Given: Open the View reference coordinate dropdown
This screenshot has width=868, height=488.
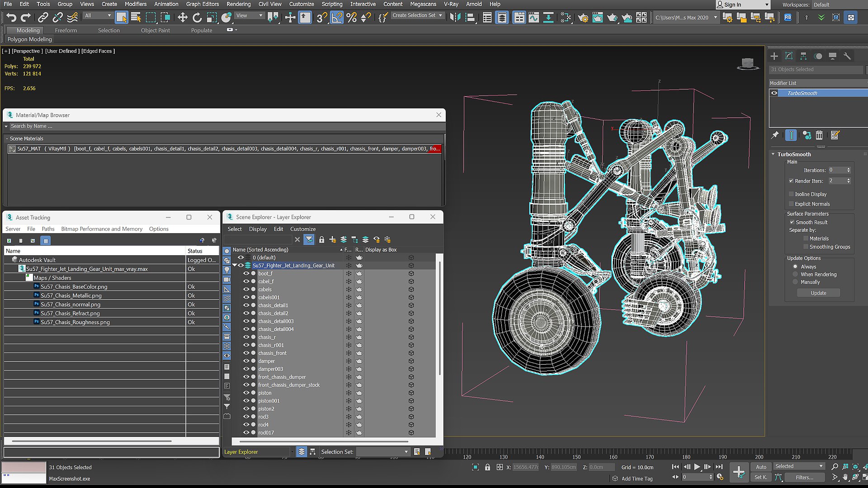Looking at the screenshot, I should coord(250,16).
